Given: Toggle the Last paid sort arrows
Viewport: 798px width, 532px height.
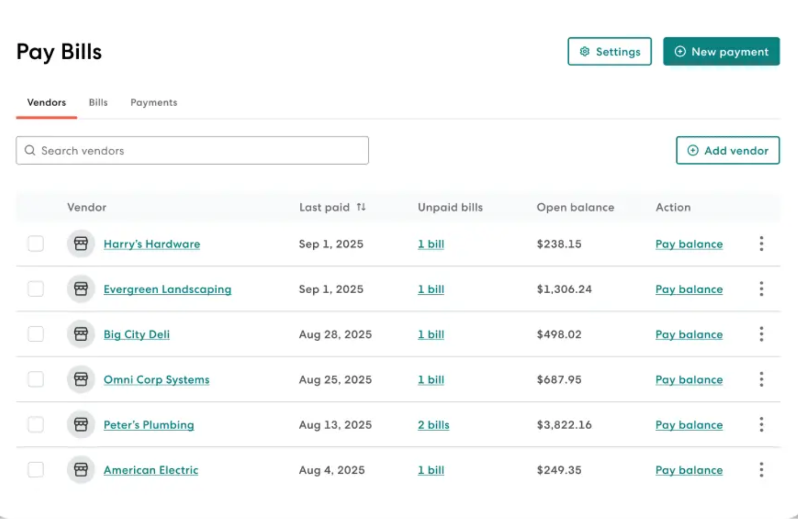Looking at the screenshot, I should point(361,207).
